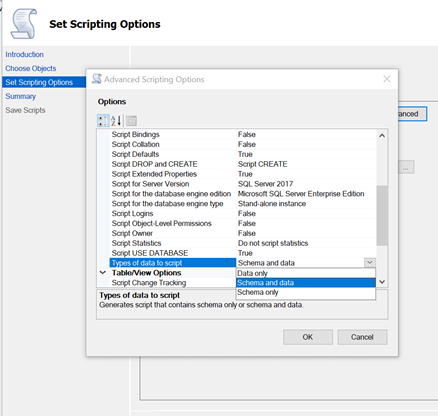Click the scroll icon in dialog title
Image resolution: width=438 pixels, height=416 pixels.
pos(97,79)
